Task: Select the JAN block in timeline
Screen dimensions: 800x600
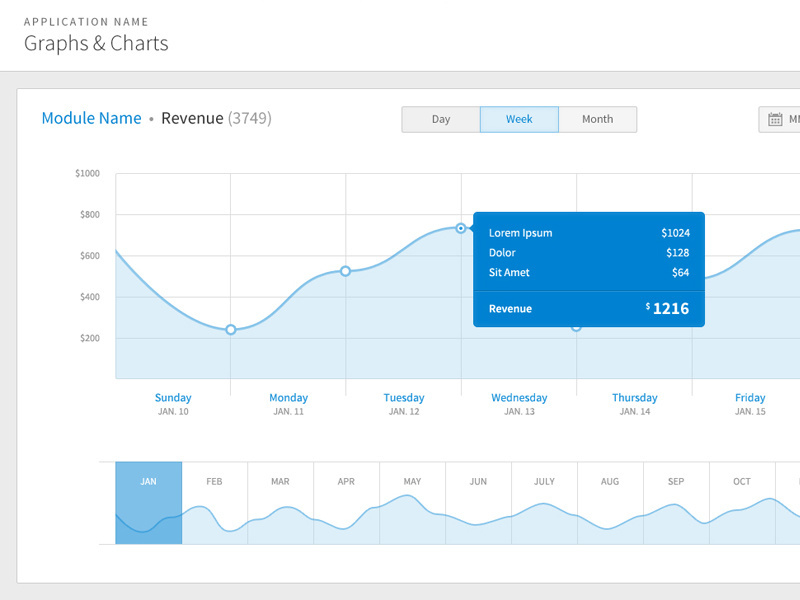Action: (x=148, y=503)
